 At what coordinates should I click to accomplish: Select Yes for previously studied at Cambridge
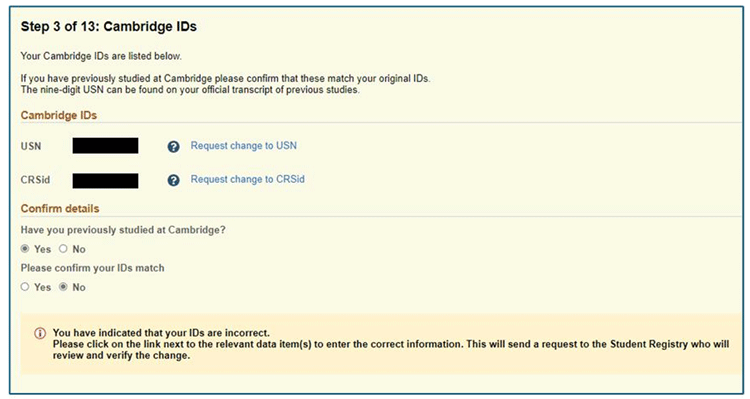(x=25, y=248)
